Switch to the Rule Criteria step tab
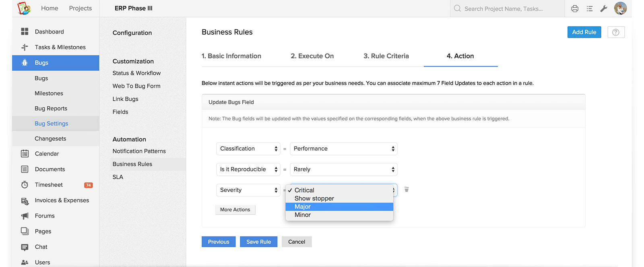Image resolution: width=644 pixels, height=267 pixels. click(386, 56)
